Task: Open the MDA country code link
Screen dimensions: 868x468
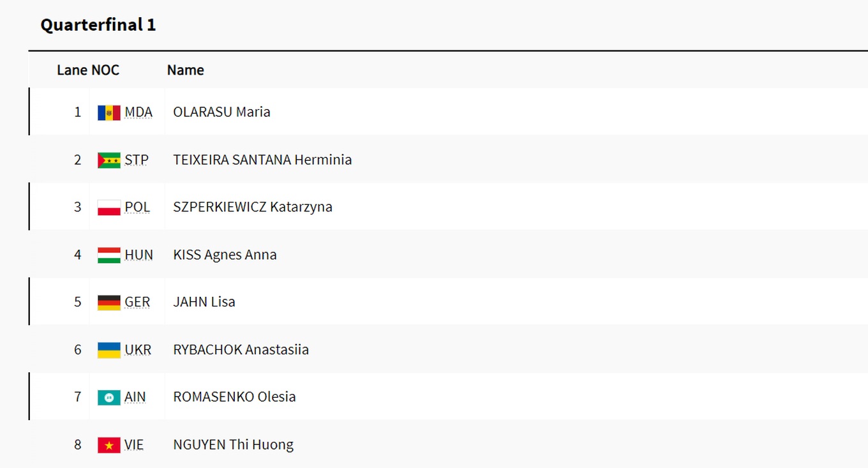Action: (138, 112)
